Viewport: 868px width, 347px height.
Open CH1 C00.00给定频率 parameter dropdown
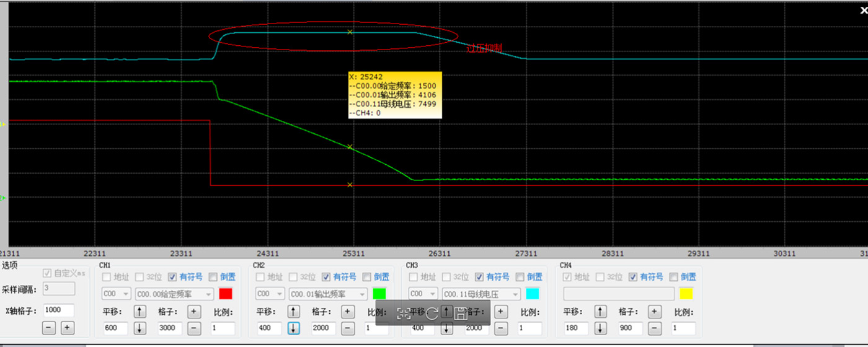pos(175,294)
